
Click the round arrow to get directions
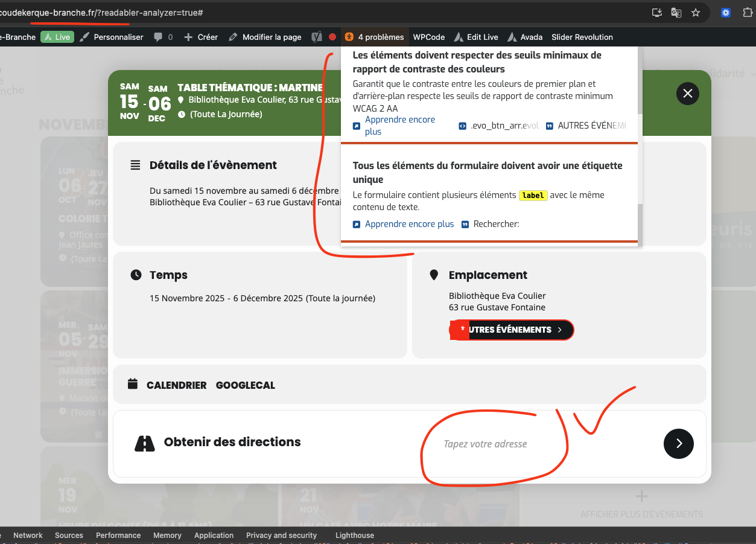[x=678, y=444]
